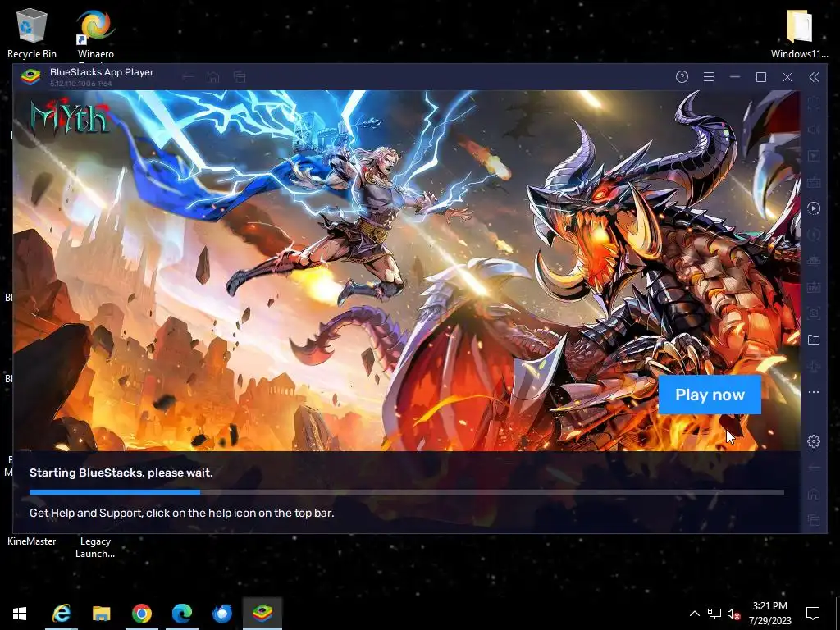The width and height of the screenshot is (840, 630).
Task: Click the three-dots more icon in sidebar
Action: [813, 392]
